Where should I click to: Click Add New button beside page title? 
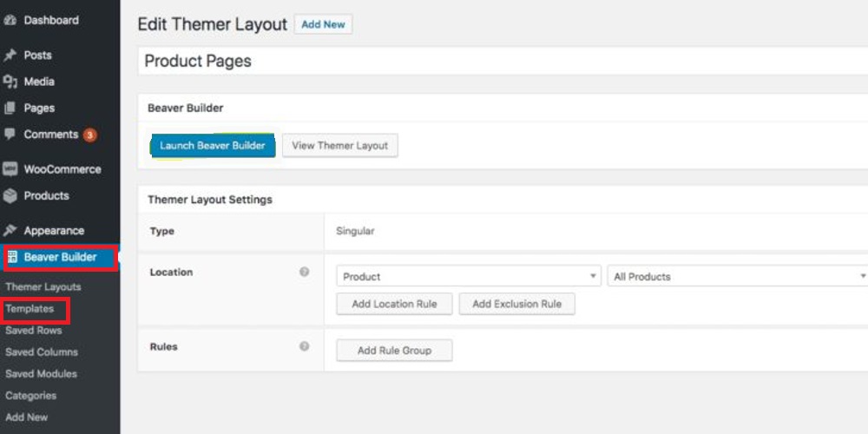coord(323,24)
